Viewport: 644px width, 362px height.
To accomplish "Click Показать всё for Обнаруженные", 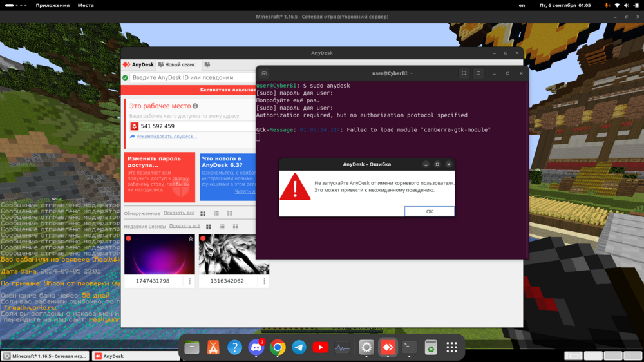I will 179,213.
